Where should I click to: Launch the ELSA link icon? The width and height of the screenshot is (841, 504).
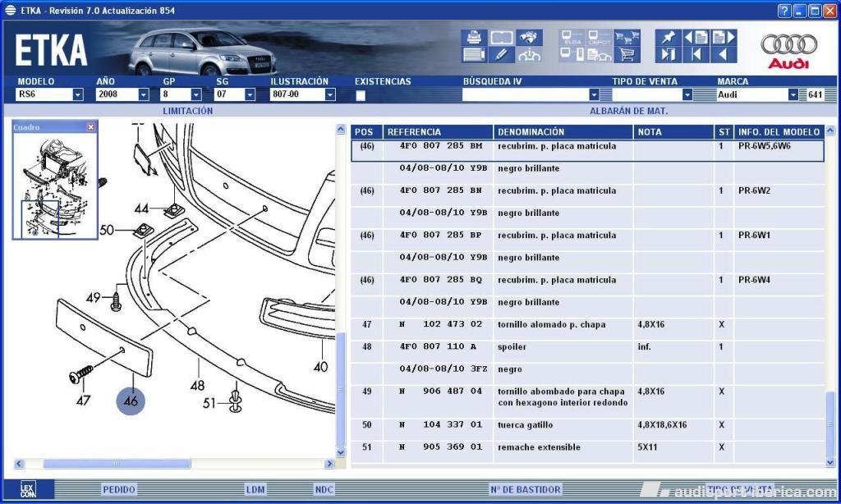[x=572, y=38]
